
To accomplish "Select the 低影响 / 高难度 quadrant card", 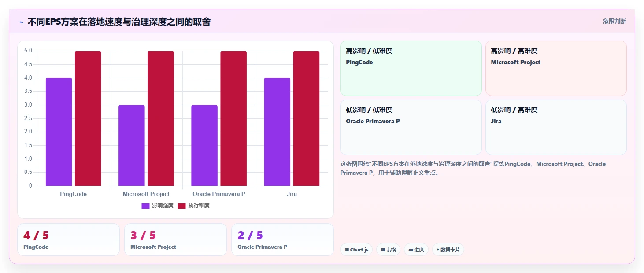I will [556, 127].
